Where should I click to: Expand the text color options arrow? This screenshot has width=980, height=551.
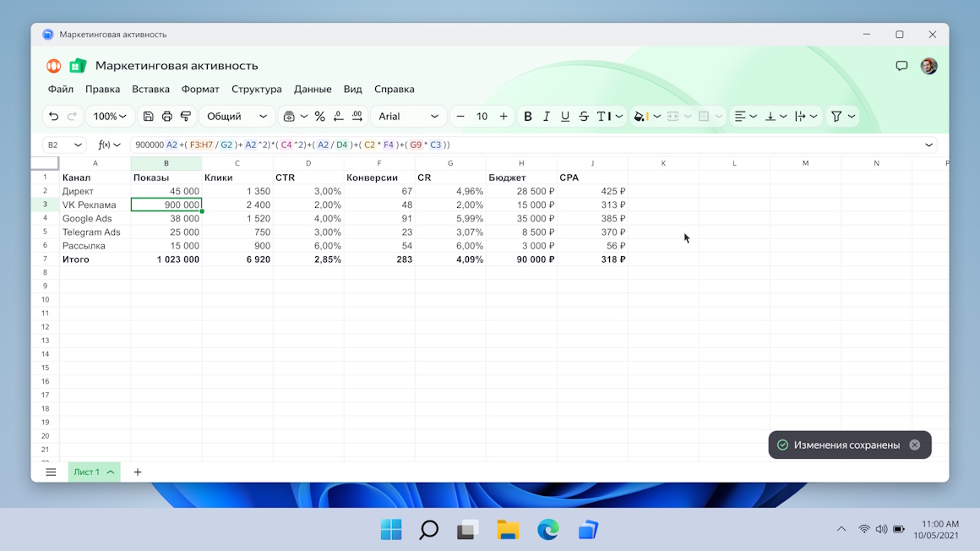pos(618,117)
